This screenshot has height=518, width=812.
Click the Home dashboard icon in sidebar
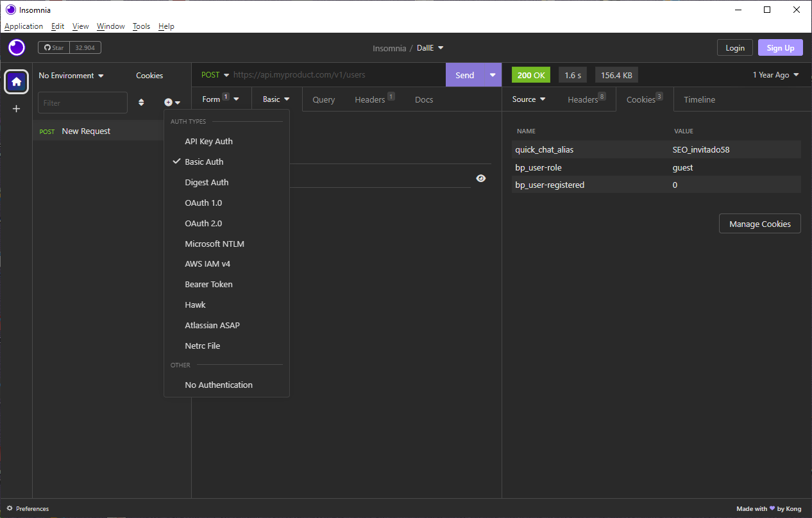point(17,81)
